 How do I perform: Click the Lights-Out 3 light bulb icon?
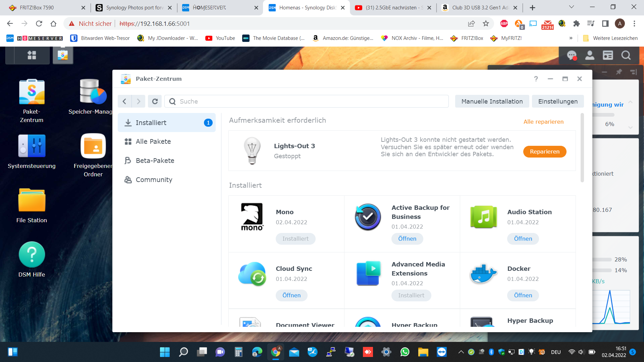pyautogui.click(x=252, y=150)
